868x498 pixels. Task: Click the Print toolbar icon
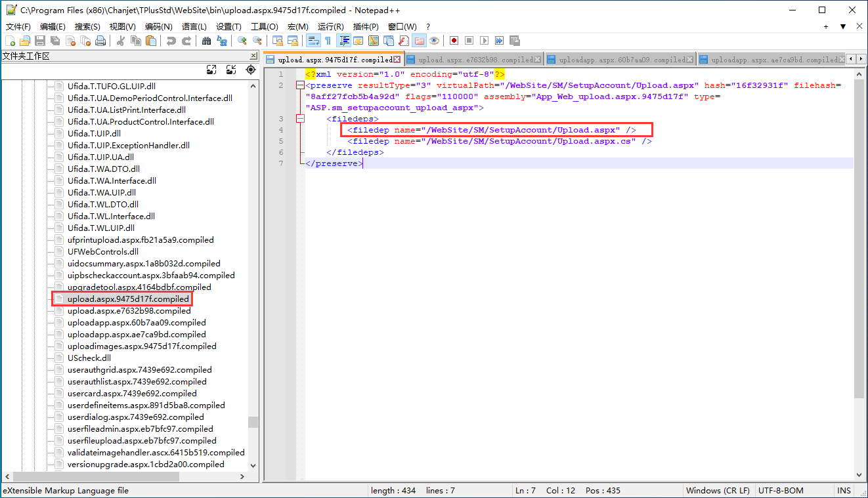[x=100, y=41]
